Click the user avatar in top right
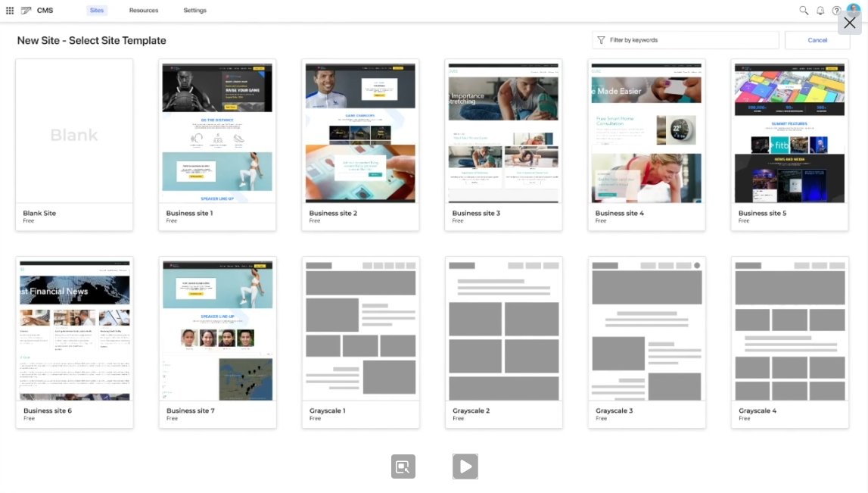 click(852, 9)
